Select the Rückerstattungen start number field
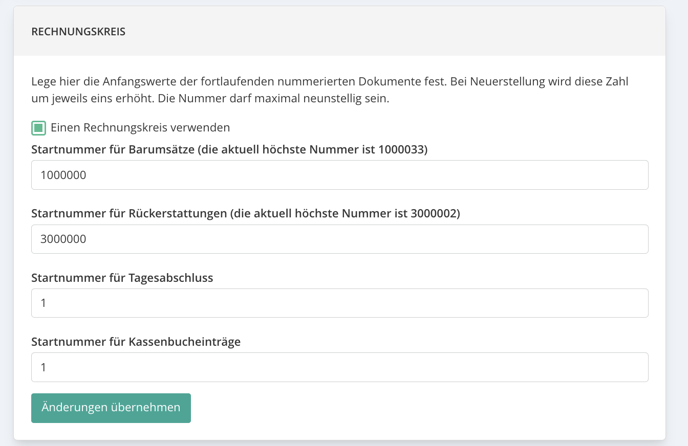The height and width of the screenshot is (446, 688). point(340,239)
